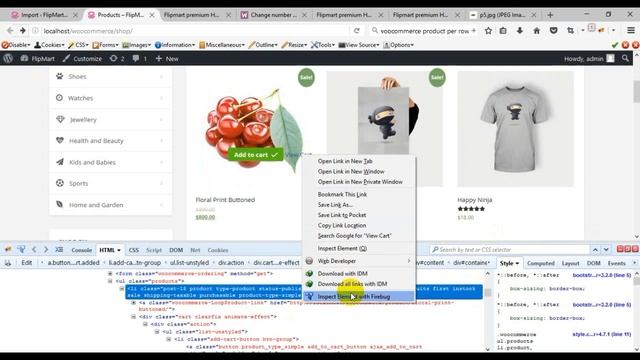This screenshot has height=360, width=640.
Task: Choose Bookmark This Link
Action: coord(342,194)
